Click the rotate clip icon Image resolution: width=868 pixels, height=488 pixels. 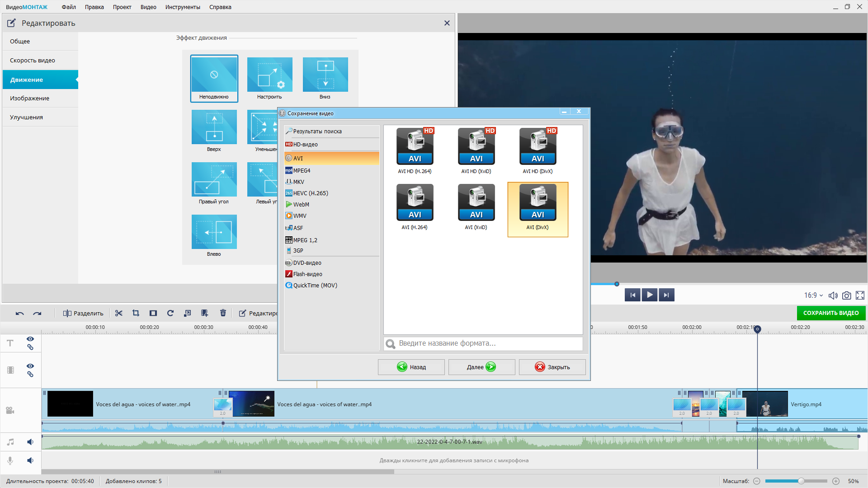(170, 313)
